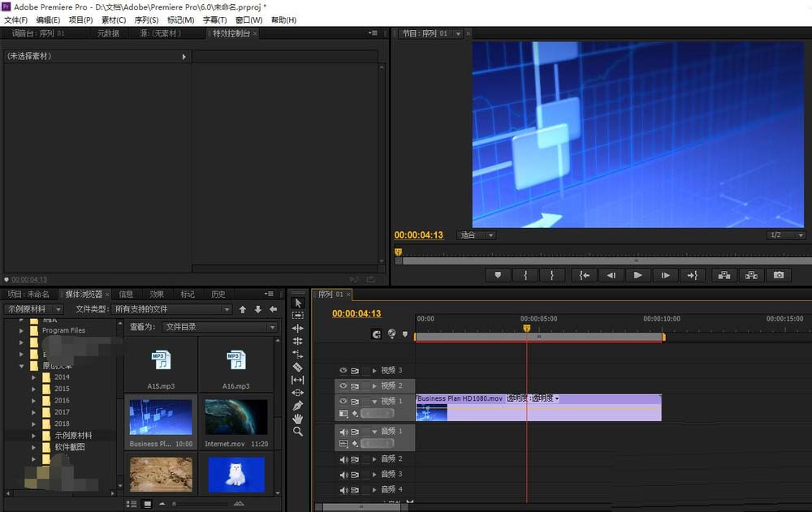
Task: Click the 00:00:04:13 timecode in the timeline
Action: click(x=356, y=314)
